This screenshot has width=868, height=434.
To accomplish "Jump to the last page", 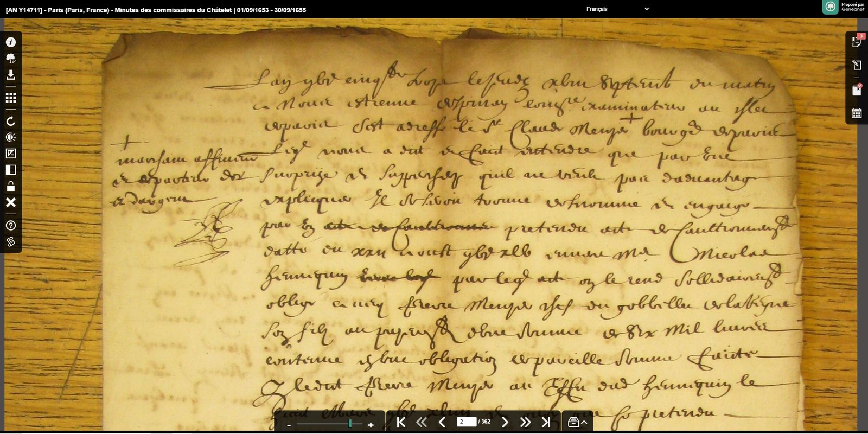I will 546,422.
